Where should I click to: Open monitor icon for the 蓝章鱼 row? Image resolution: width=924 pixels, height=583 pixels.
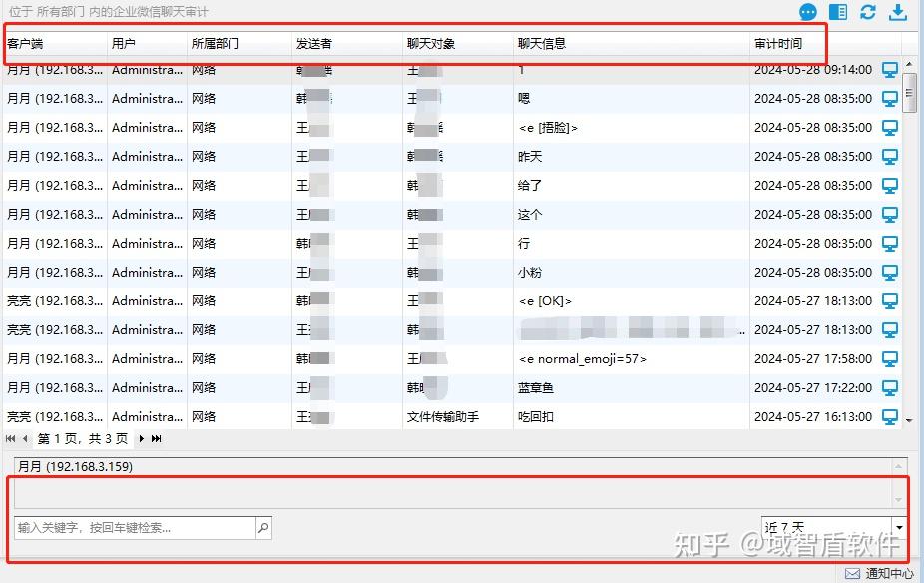pos(890,388)
